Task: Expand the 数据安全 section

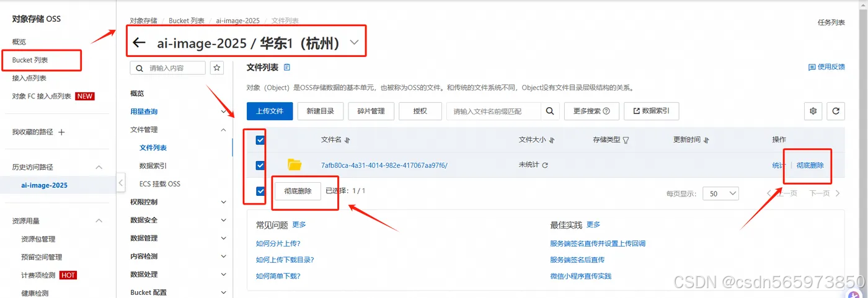Action: coord(224,220)
